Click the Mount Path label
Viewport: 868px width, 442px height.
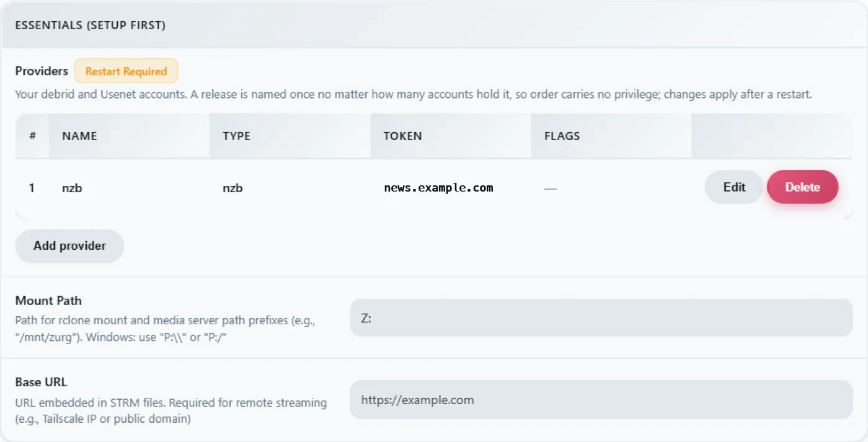tap(48, 301)
